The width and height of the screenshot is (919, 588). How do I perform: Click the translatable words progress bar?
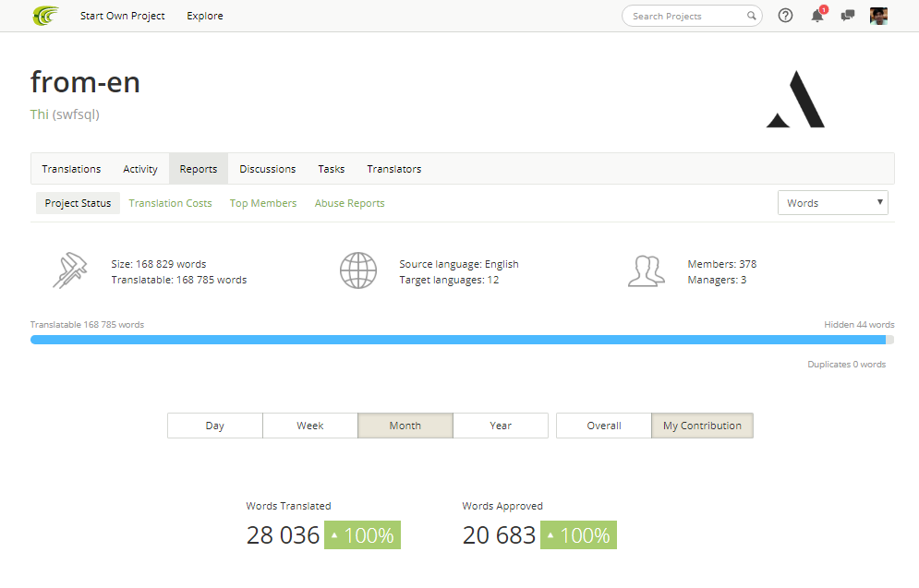click(463, 340)
